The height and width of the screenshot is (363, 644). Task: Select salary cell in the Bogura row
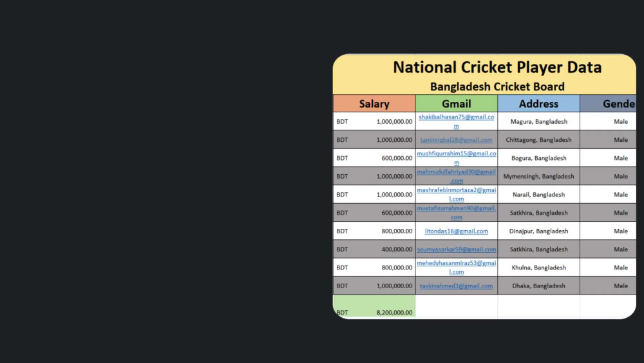click(374, 158)
